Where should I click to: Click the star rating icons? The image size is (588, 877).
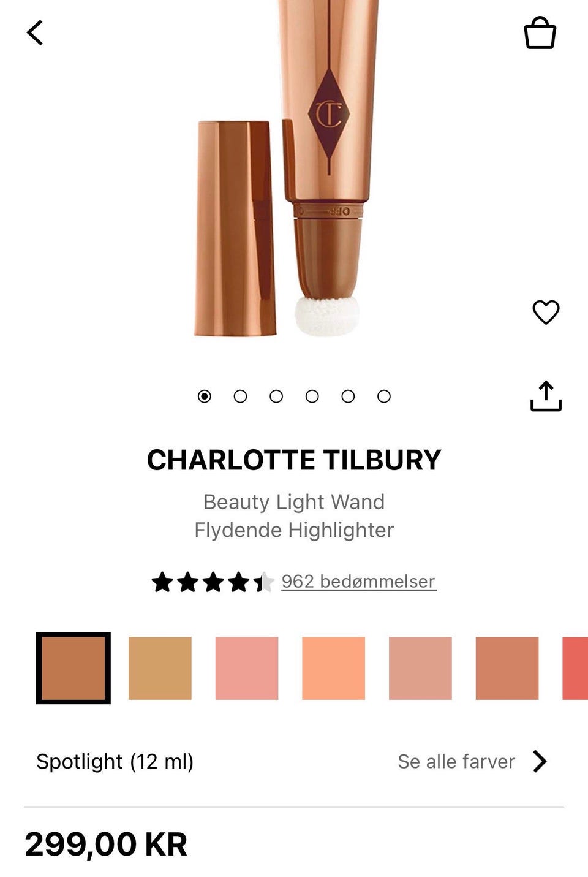tap(213, 582)
